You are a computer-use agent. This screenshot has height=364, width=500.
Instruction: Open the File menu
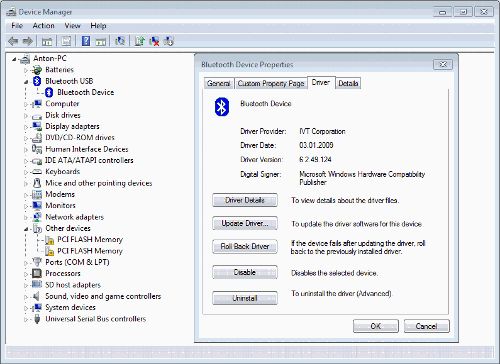tap(17, 26)
